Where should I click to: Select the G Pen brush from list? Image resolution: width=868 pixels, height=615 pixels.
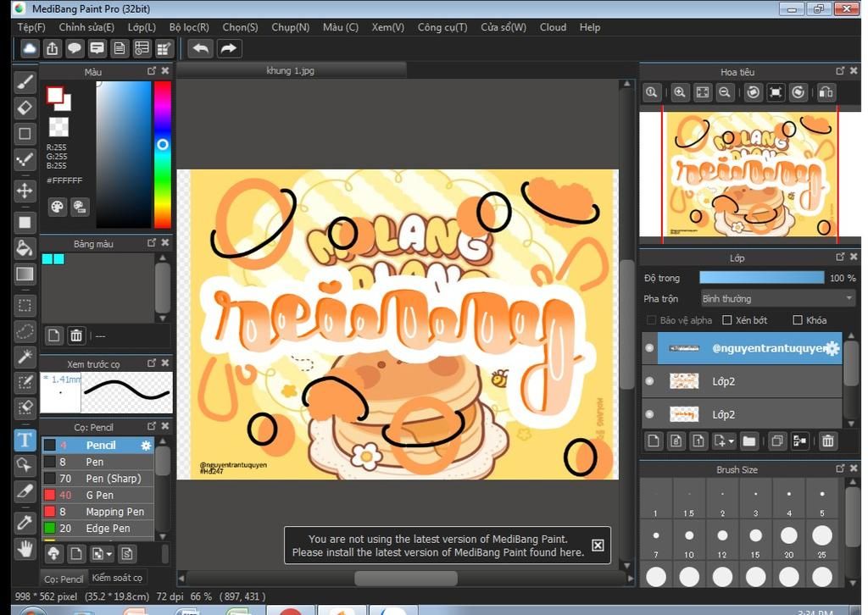[99, 495]
